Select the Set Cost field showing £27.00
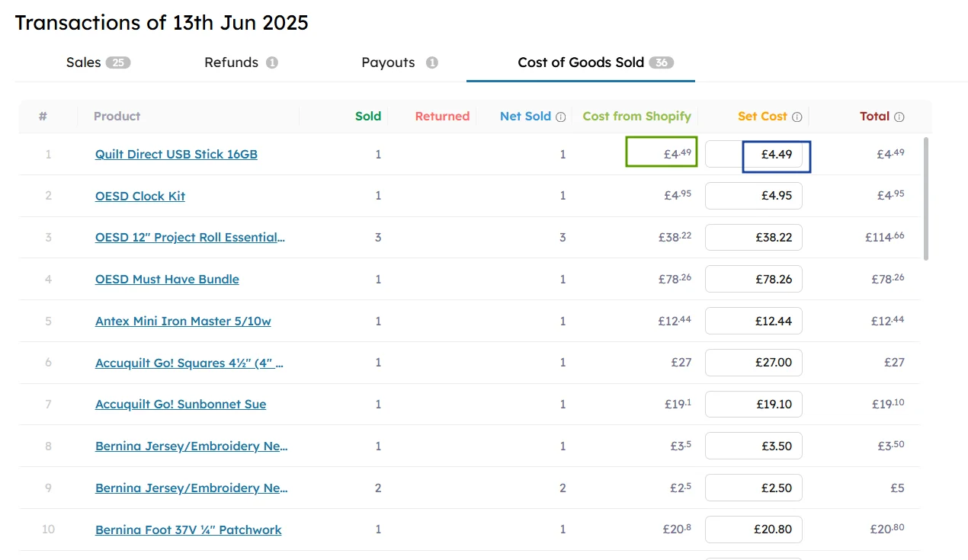 [754, 363]
